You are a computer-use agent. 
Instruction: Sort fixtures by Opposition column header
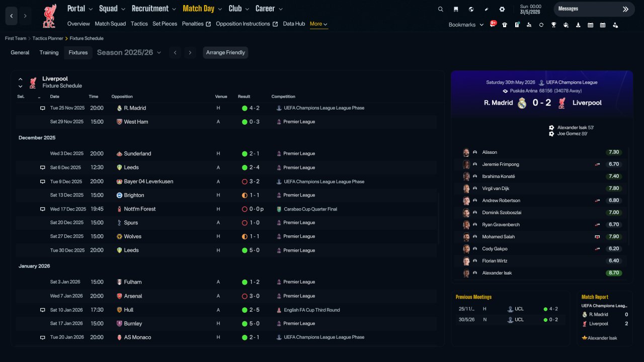(122, 97)
